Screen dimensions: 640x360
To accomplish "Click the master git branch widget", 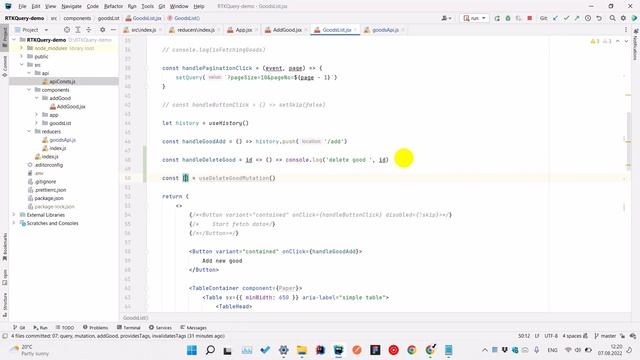I will pyautogui.click(x=605, y=336).
